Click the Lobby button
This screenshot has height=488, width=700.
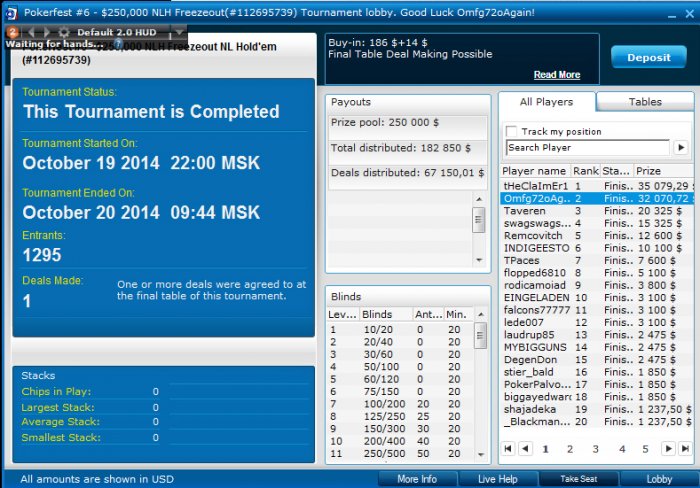659,479
